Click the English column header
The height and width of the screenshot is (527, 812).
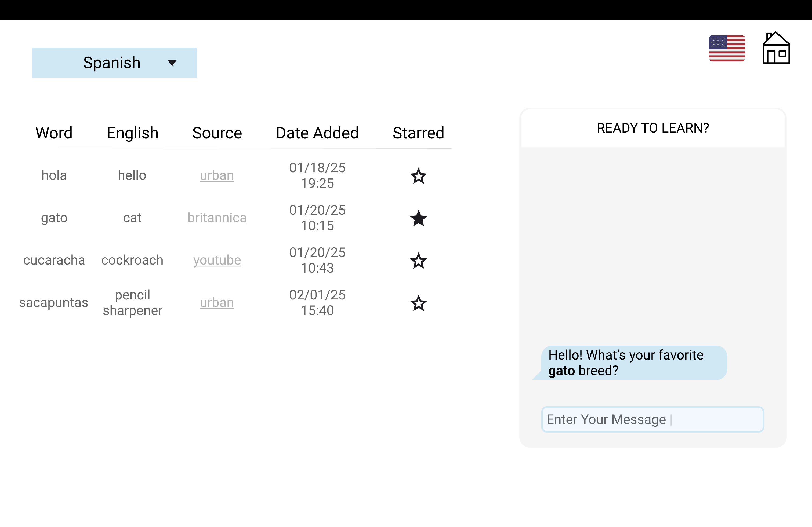(x=132, y=133)
